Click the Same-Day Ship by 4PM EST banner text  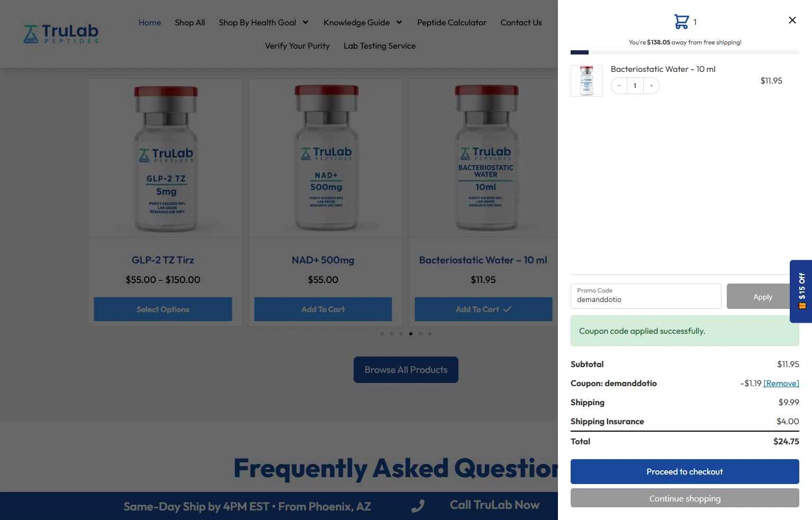[x=247, y=507]
